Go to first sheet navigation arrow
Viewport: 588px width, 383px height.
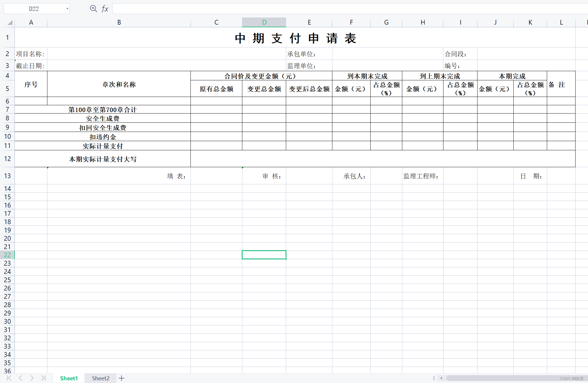(x=9, y=378)
